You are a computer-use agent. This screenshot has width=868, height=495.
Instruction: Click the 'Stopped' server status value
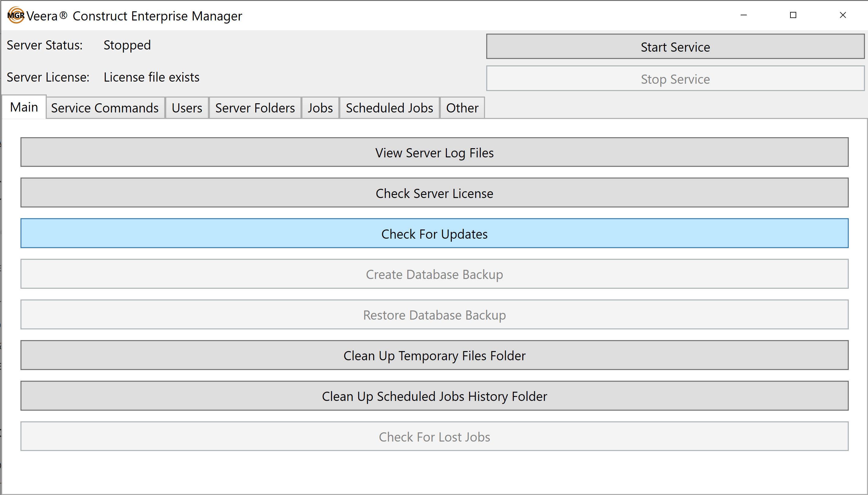pyautogui.click(x=127, y=45)
